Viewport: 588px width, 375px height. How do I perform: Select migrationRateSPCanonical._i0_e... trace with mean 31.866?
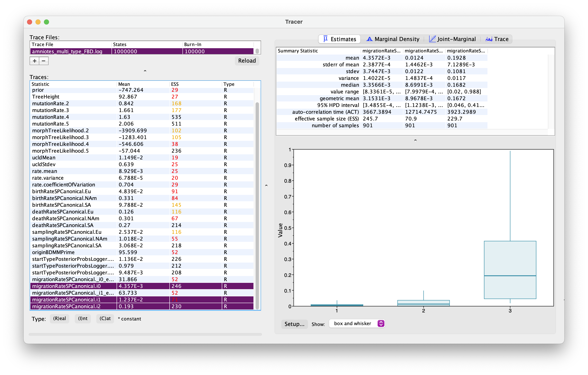click(142, 279)
